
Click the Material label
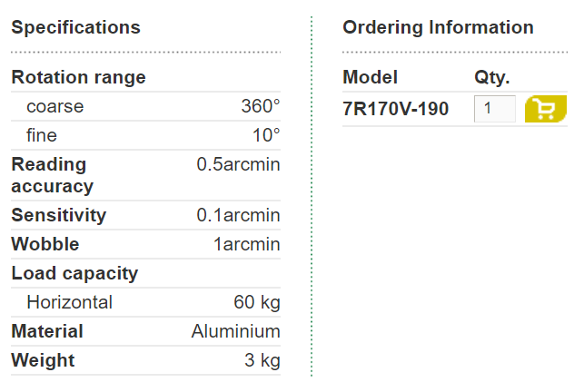point(47,331)
